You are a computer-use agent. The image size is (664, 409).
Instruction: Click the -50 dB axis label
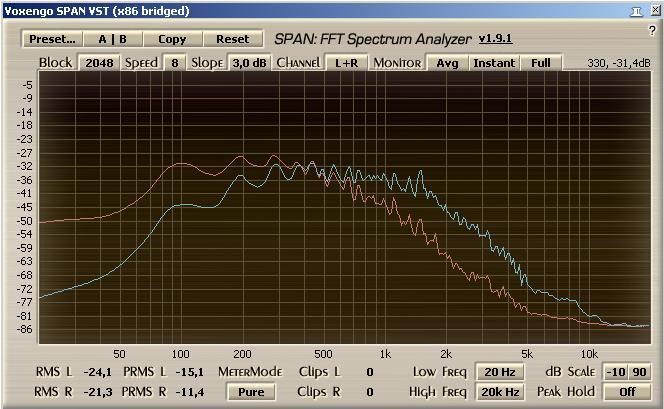pos(24,221)
